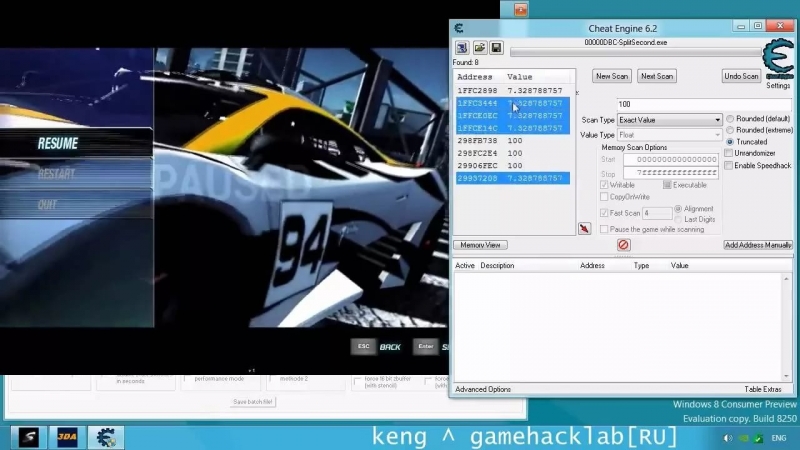
Task: Click the Type column header in table
Action: coord(641,266)
